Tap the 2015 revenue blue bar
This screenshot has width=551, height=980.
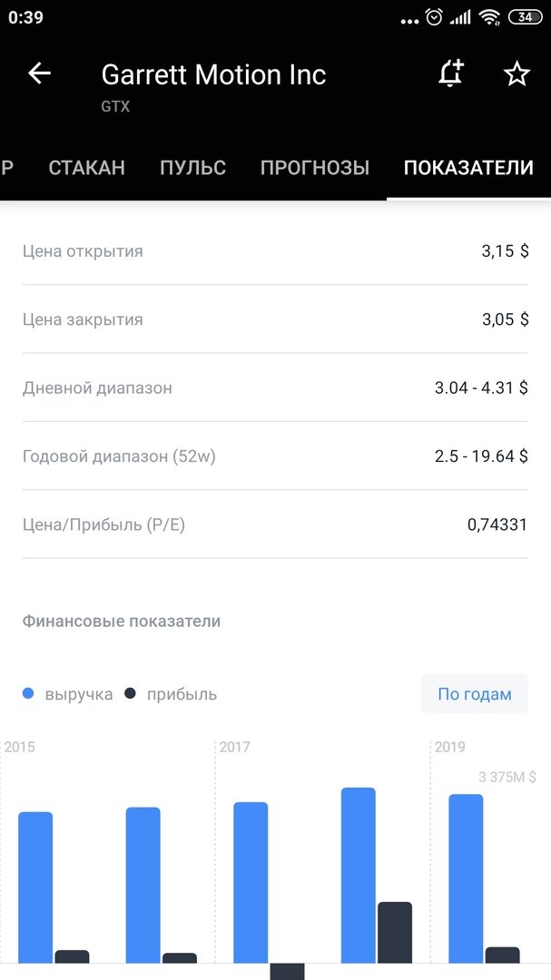coord(35,887)
